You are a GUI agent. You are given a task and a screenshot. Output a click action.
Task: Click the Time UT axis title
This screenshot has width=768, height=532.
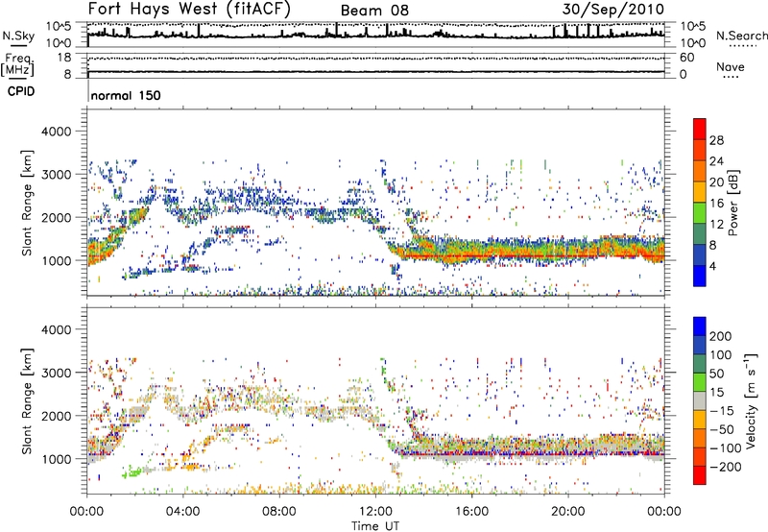pos(375,526)
